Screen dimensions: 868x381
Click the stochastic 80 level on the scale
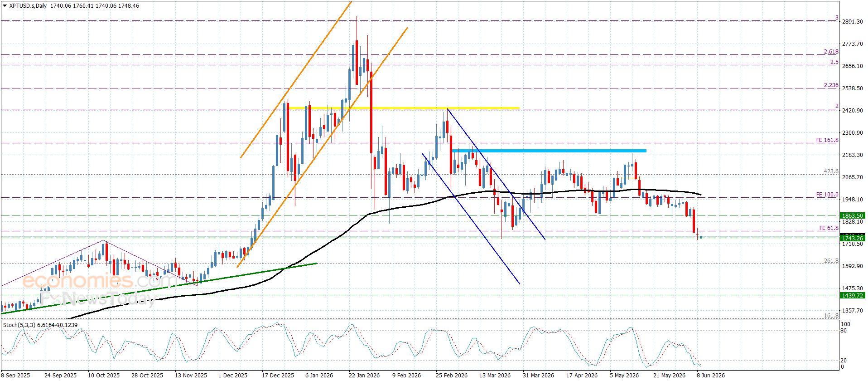[844, 331]
